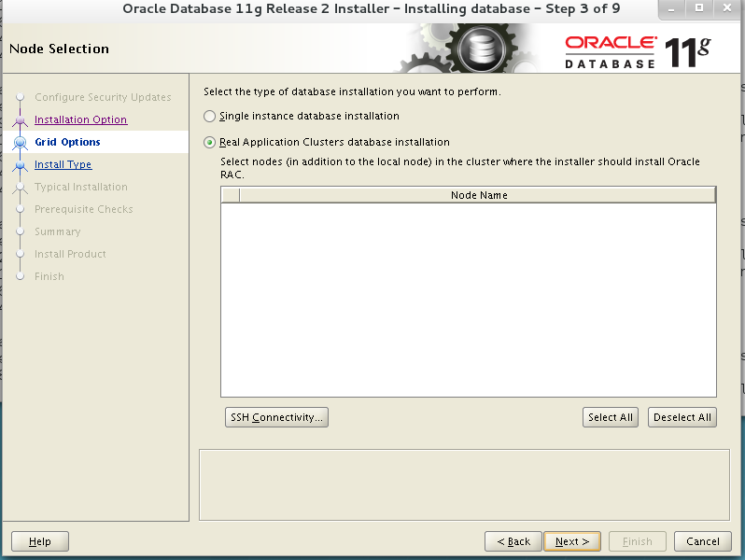This screenshot has height=560, width=745.
Task: Click the checkbox column header in node table
Action: click(x=231, y=195)
